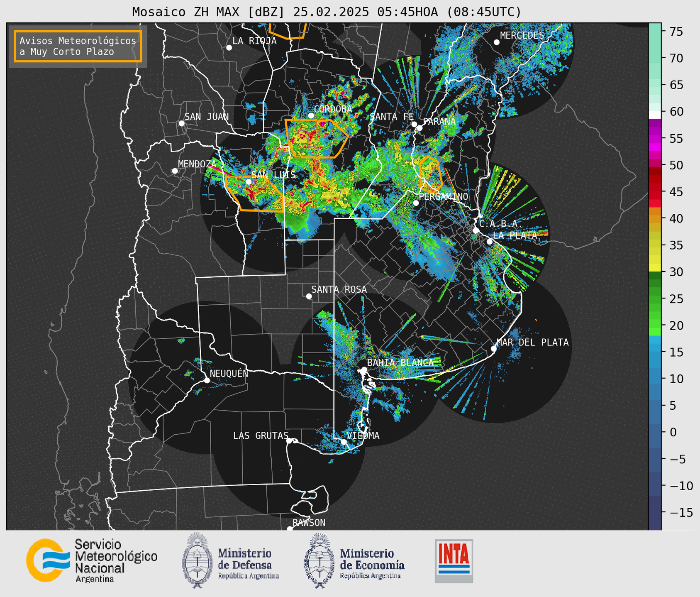Click the SANTA ROSA city label
Viewport: 700px width, 597px height.
(x=339, y=289)
